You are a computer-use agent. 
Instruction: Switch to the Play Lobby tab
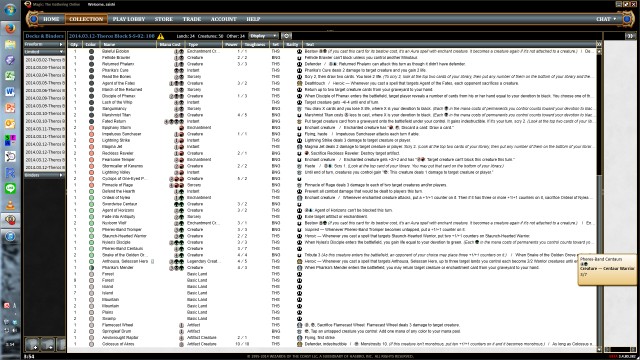129,19
